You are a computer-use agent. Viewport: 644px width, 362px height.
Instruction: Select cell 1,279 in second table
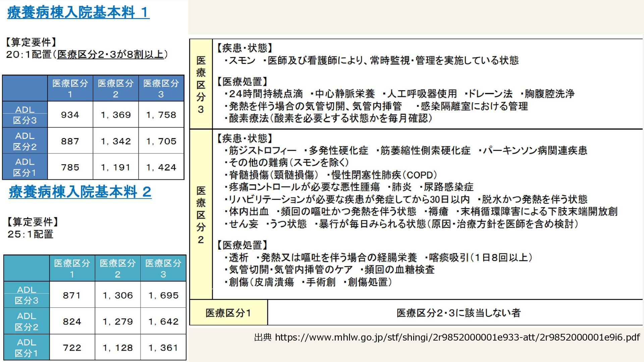point(118,321)
